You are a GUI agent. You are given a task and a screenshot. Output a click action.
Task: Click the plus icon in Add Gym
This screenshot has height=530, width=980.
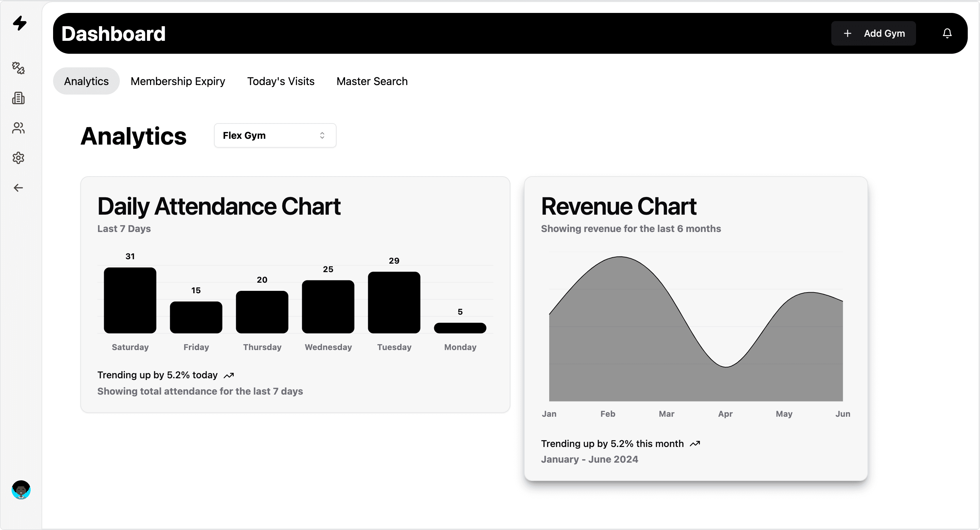(848, 33)
